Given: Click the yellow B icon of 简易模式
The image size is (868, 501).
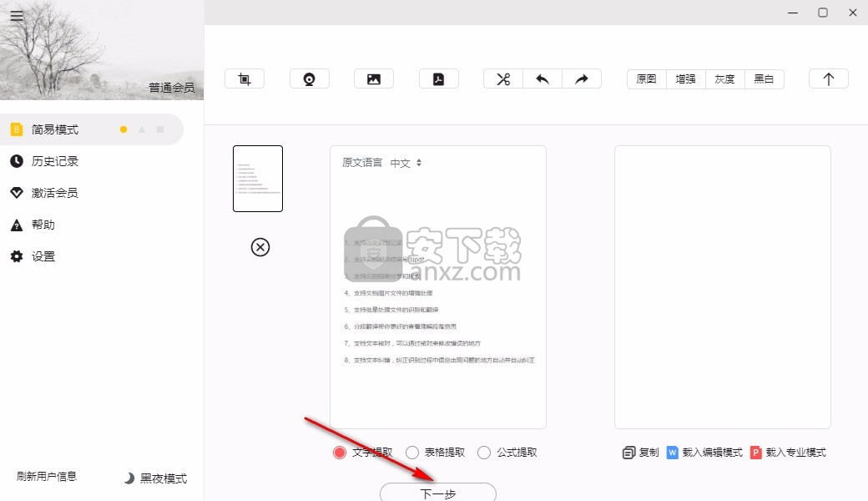Looking at the screenshot, I should point(17,129).
